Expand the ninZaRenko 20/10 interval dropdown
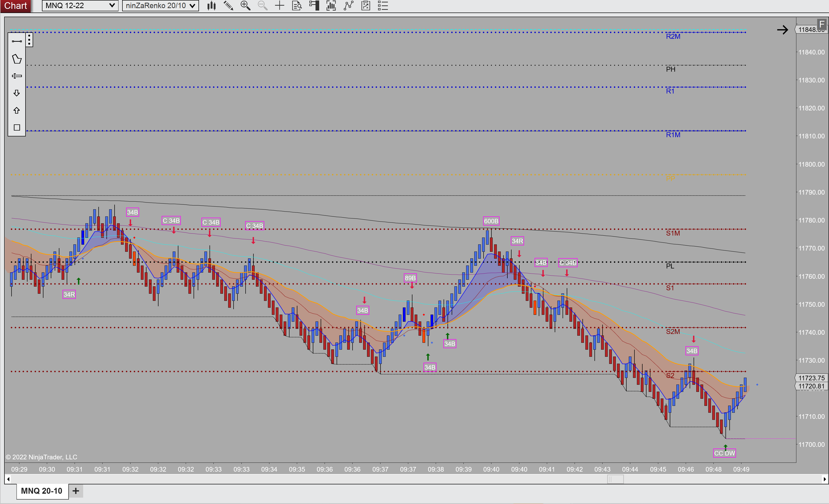The width and height of the screenshot is (829, 504). [x=160, y=6]
